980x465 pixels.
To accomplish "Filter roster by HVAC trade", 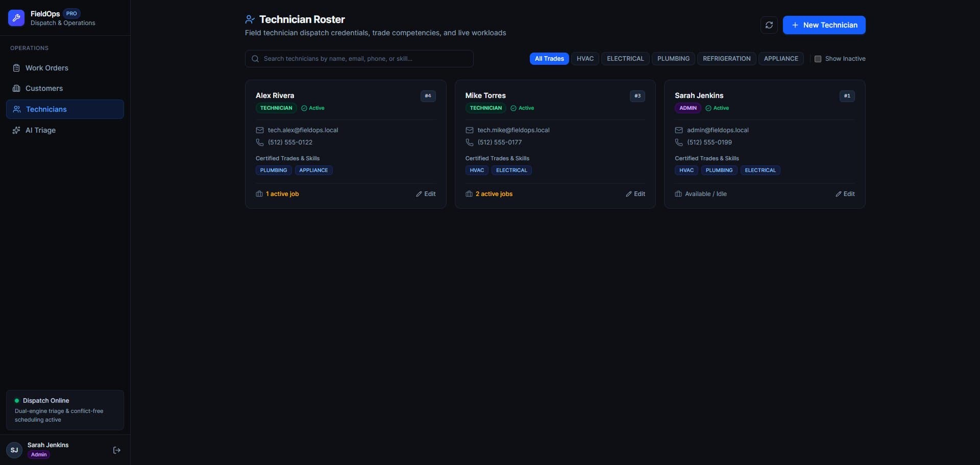I will click(585, 59).
